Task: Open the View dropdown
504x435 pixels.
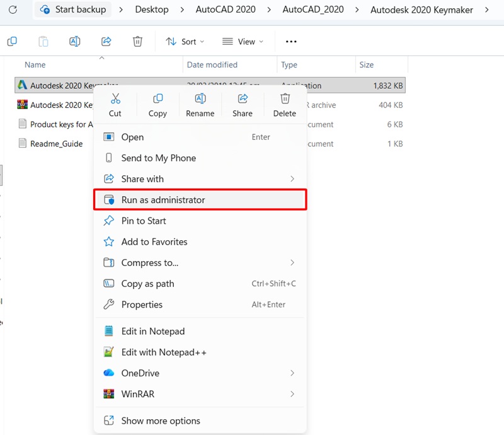Action: [x=243, y=41]
